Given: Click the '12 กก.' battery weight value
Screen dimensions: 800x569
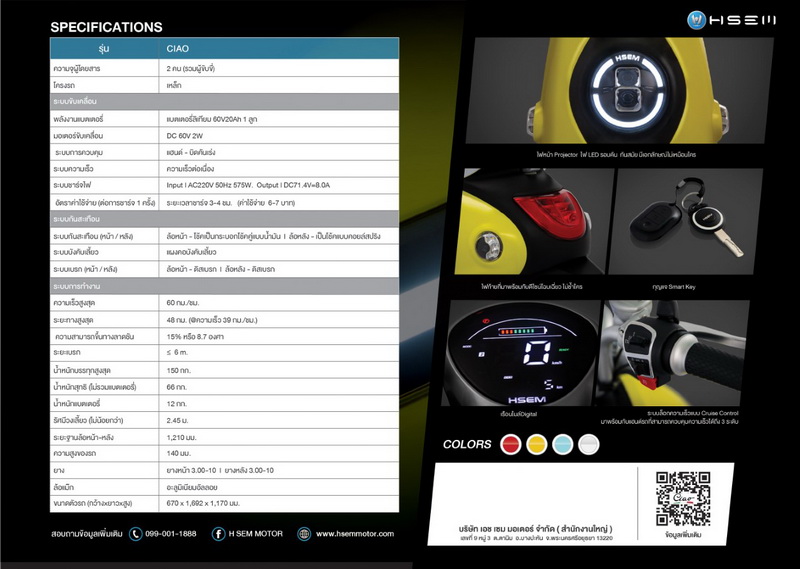Looking at the screenshot, I should pos(177,404).
